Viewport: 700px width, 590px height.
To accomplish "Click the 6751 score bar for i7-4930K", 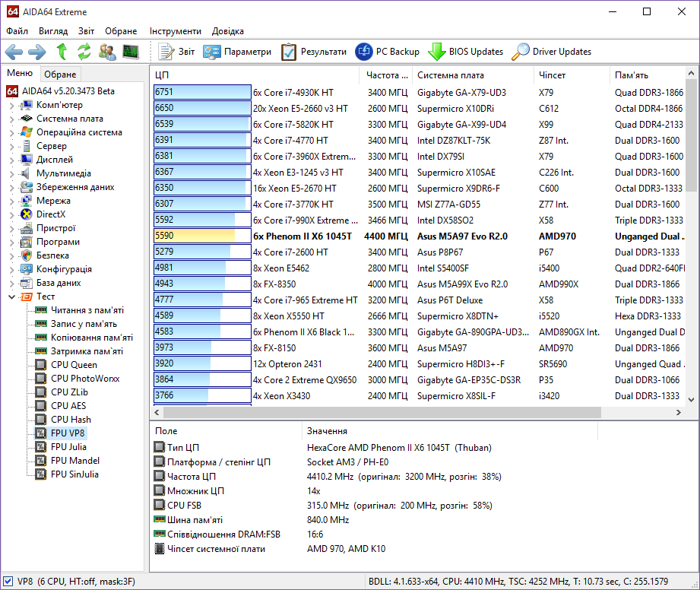I will coord(202,92).
